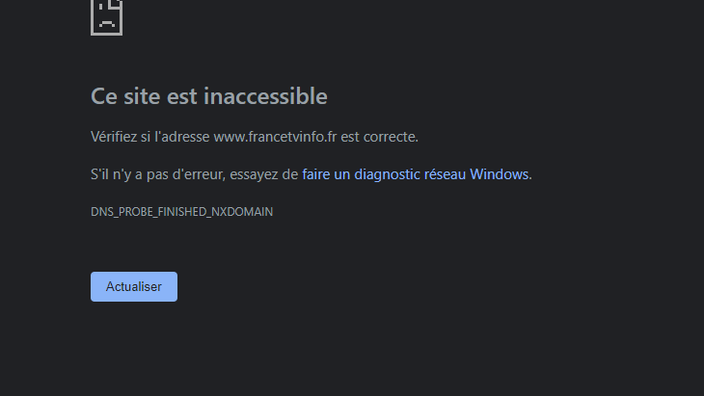Click the sad page error icon
The height and width of the screenshot is (396, 704).
pos(106,18)
